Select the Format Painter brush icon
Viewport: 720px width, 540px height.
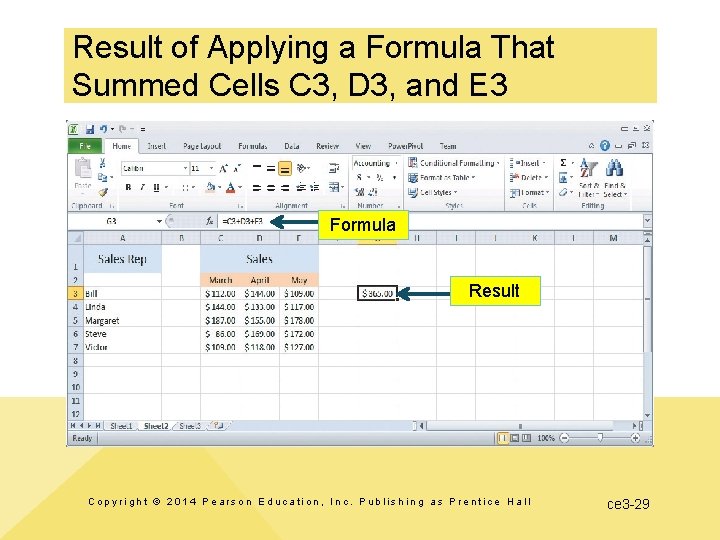point(103,192)
